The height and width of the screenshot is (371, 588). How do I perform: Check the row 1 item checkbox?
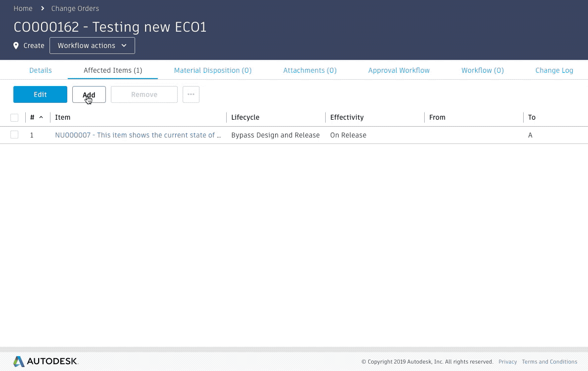[14, 135]
